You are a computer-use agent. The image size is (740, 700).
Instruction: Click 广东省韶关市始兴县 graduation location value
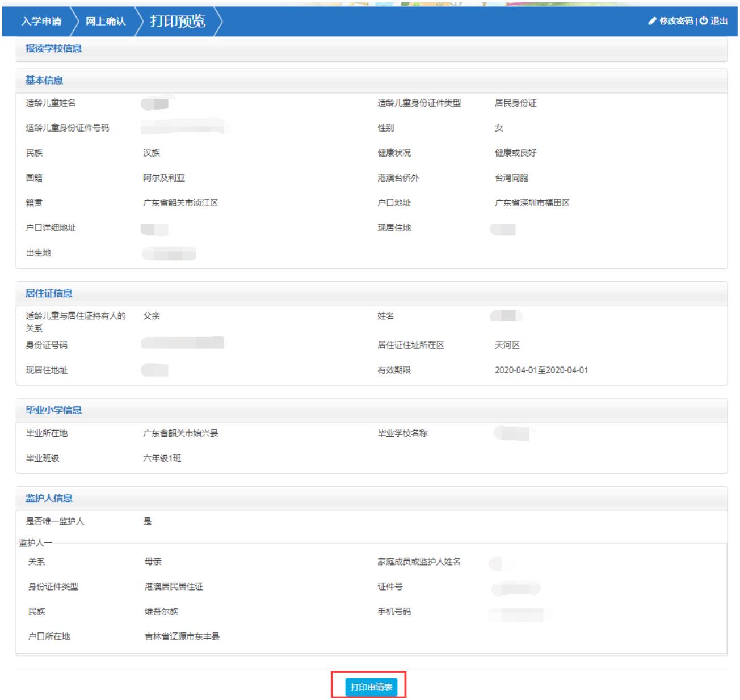coord(180,433)
